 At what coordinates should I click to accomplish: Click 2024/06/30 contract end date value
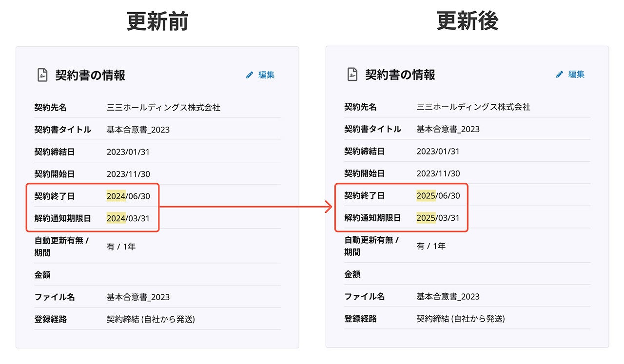(128, 196)
